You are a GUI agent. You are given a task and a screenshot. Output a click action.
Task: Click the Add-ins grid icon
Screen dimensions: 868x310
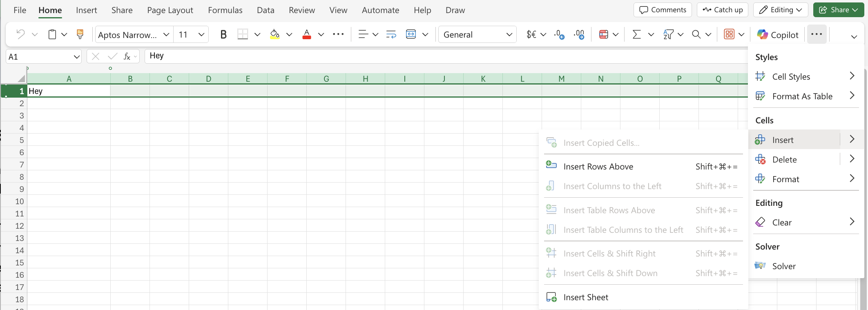click(x=729, y=34)
